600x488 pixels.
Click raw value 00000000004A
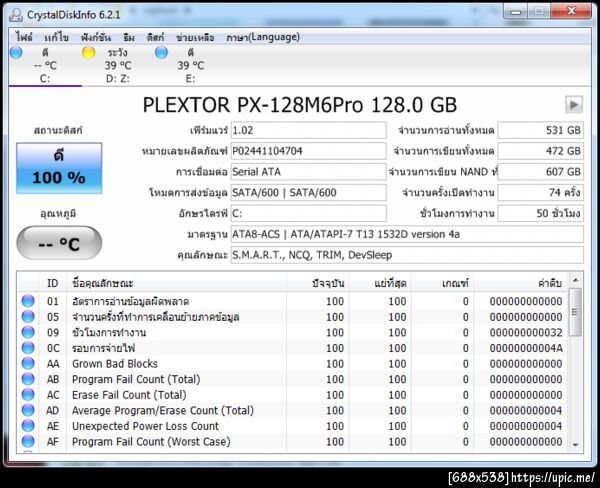[x=526, y=348]
